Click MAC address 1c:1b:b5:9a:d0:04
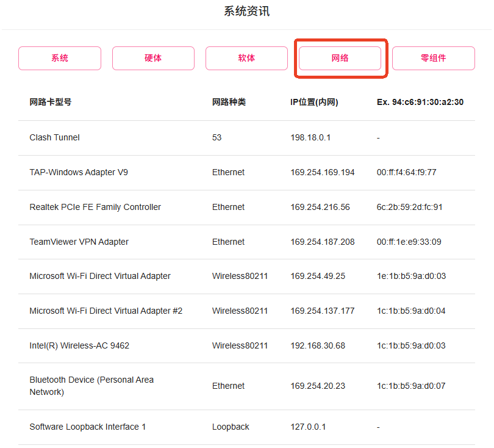 point(411,311)
